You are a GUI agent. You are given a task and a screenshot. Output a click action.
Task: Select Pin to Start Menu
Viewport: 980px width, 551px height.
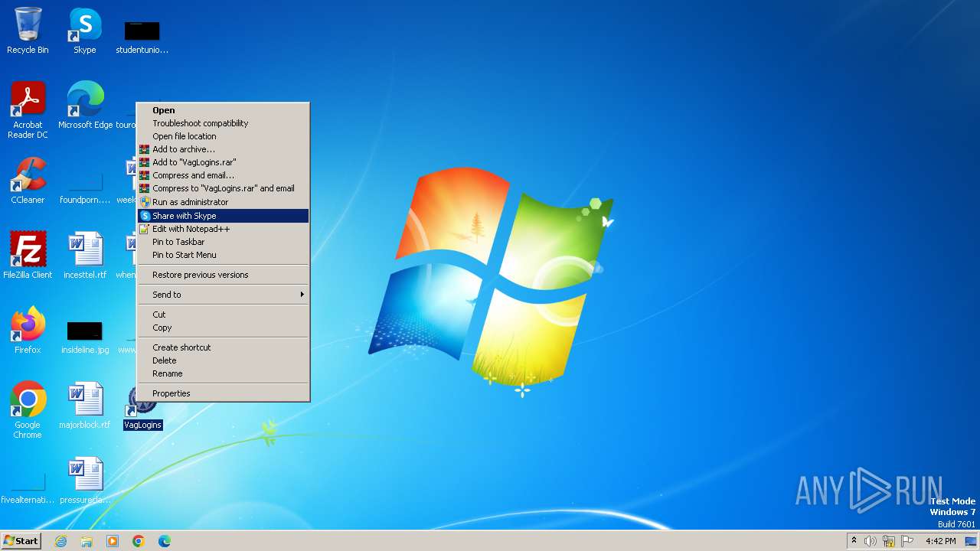click(x=223, y=255)
